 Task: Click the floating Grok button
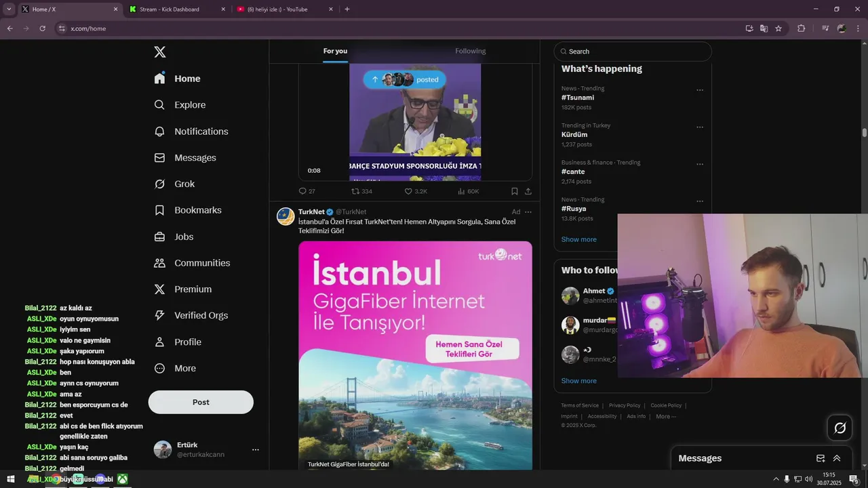[840, 428]
